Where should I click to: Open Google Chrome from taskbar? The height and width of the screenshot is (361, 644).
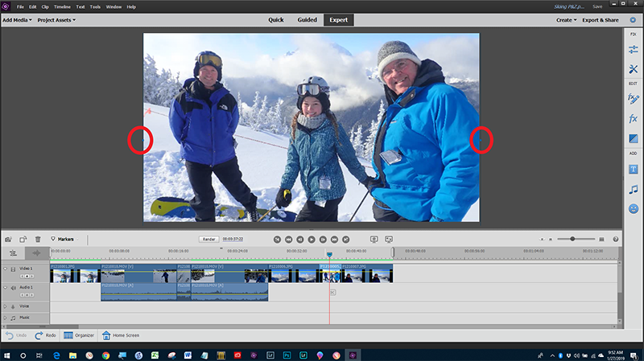click(x=105, y=355)
